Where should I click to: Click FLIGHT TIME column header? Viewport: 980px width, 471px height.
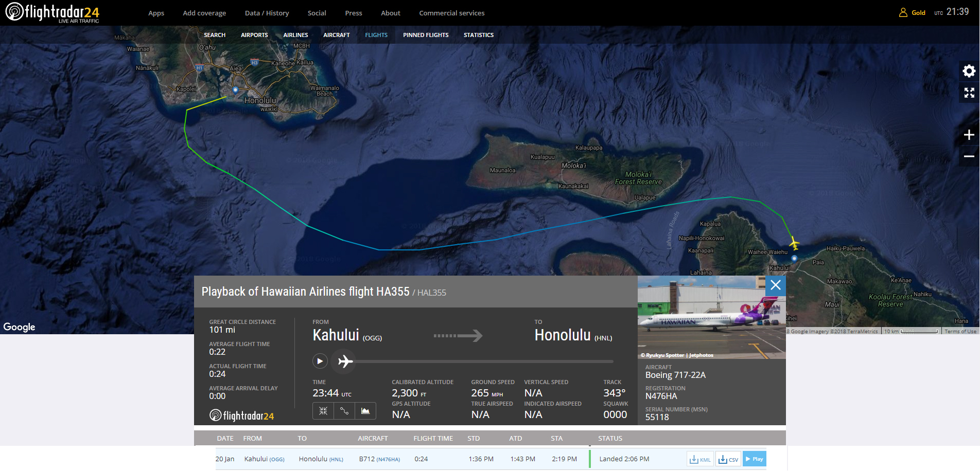coord(433,439)
